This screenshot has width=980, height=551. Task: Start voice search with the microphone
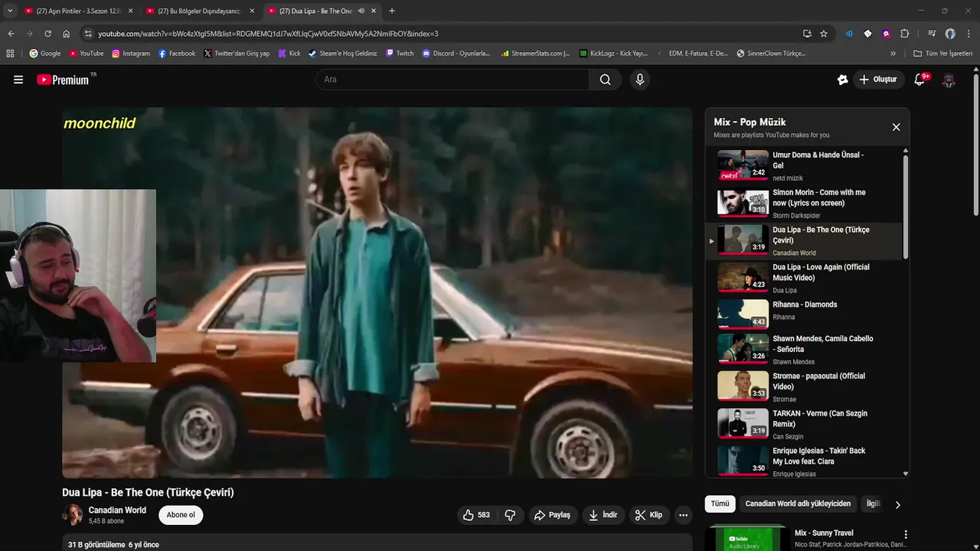(x=640, y=80)
